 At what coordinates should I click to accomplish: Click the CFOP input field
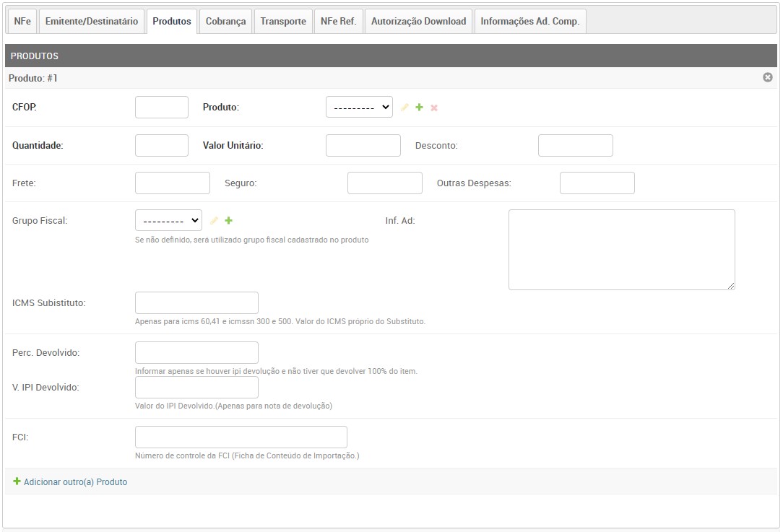[x=162, y=108]
